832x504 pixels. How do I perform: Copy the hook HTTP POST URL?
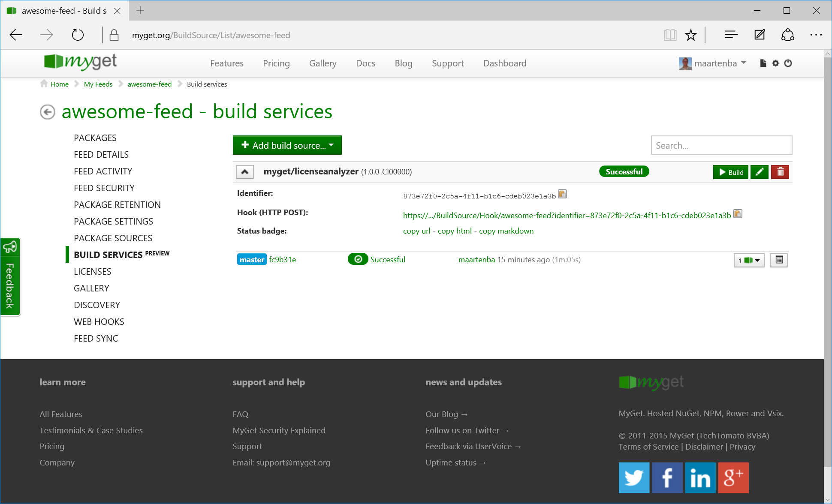click(738, 214)
